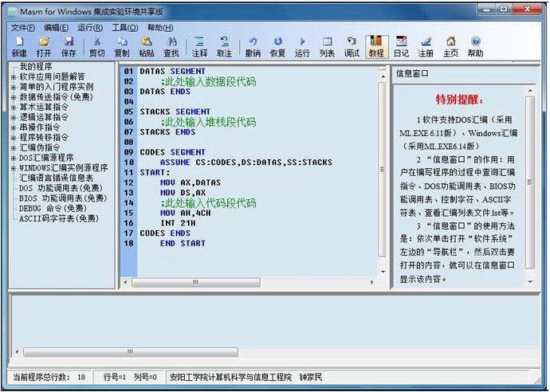550x392 pixels.
Task: Run the program with the 运行 icon
Action: (x=302, y=47)
